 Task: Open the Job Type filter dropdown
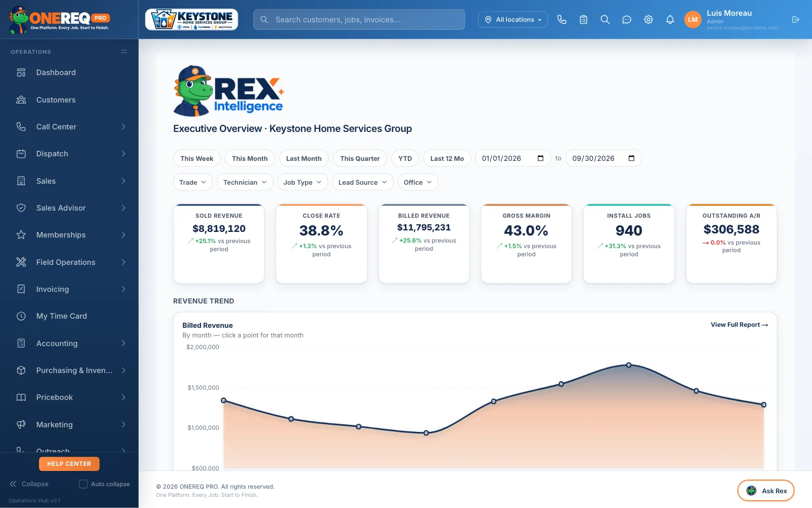(x=302, y=182)
